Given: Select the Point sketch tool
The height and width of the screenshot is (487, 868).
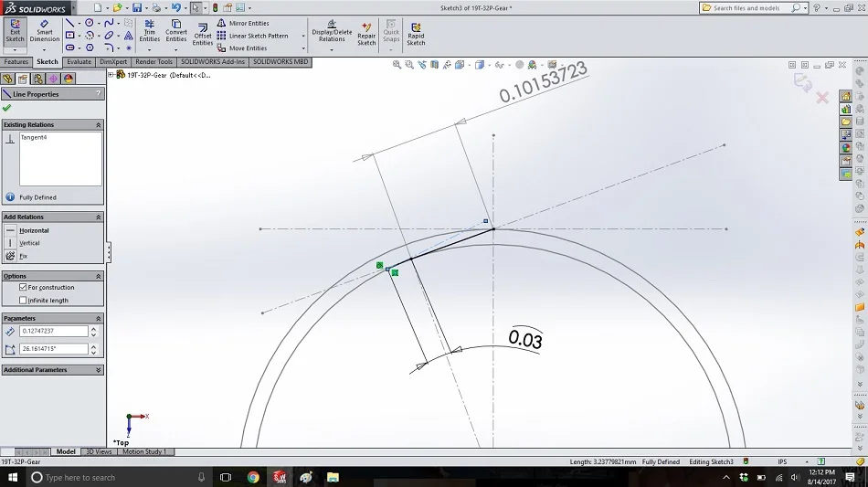Looking at the screenshot, I should [129, 48].
